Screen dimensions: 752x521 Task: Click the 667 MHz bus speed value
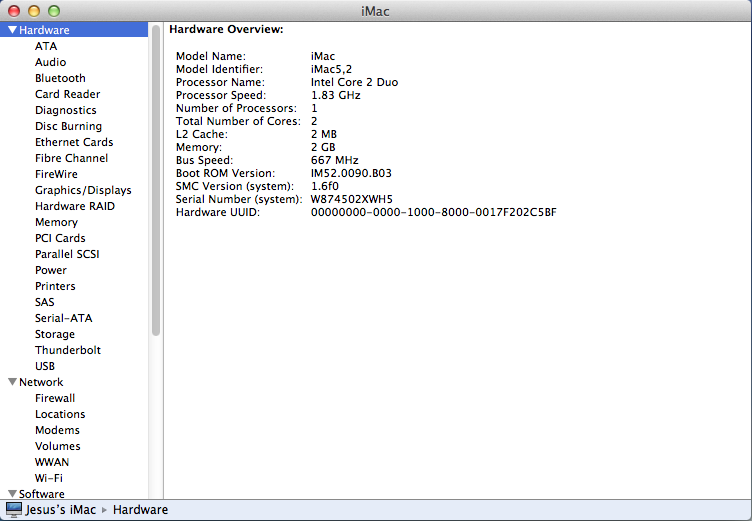coord(334,160)
